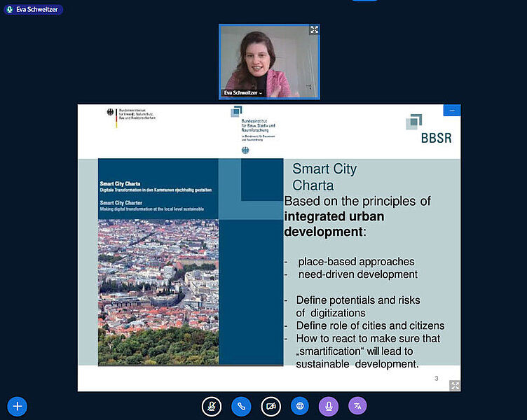Click the 'Smart City Charta' slide title

pos(324,177)
